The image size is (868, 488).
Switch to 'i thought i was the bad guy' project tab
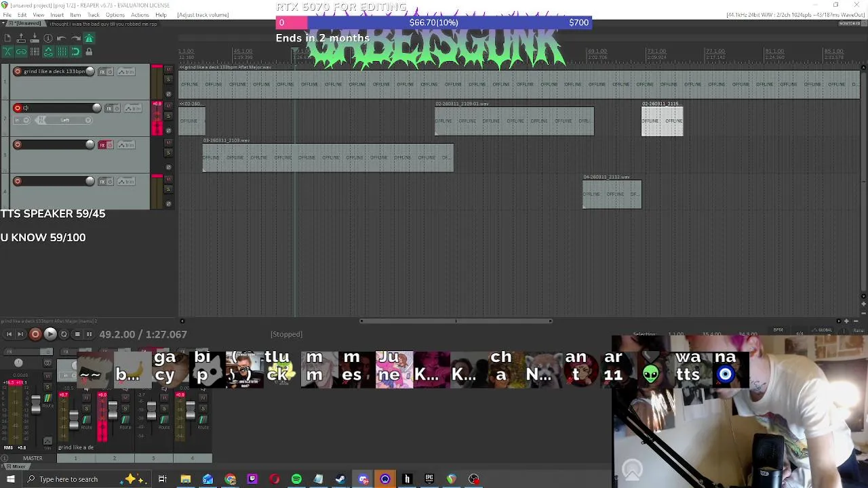pos(103,24)
